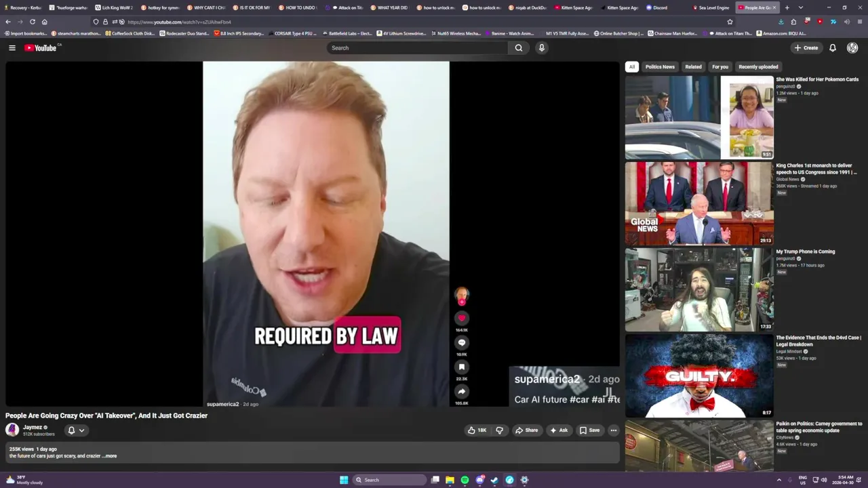Switch input language ENG US indicator
The height and width of the screenshot is (488, 868).
[803, 480]
